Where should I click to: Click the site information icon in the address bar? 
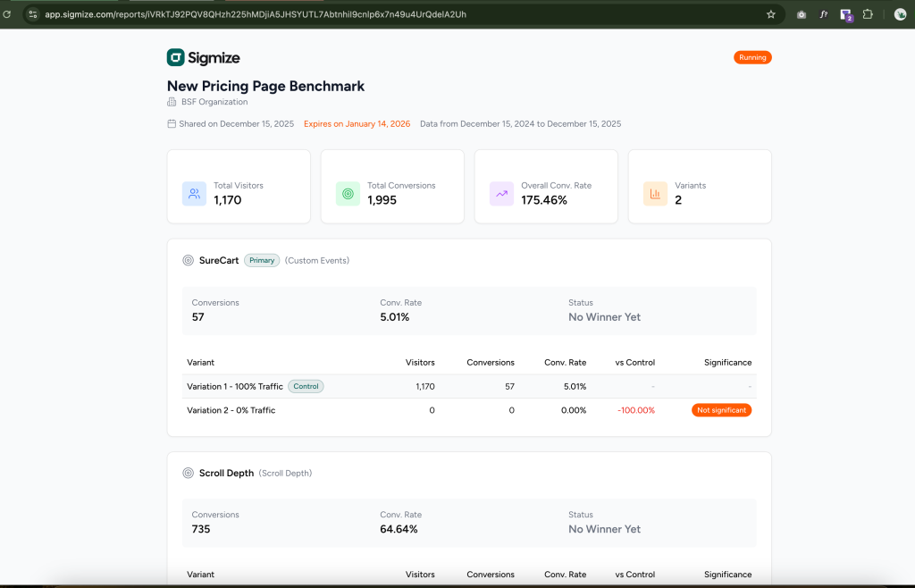coord(32,14)
